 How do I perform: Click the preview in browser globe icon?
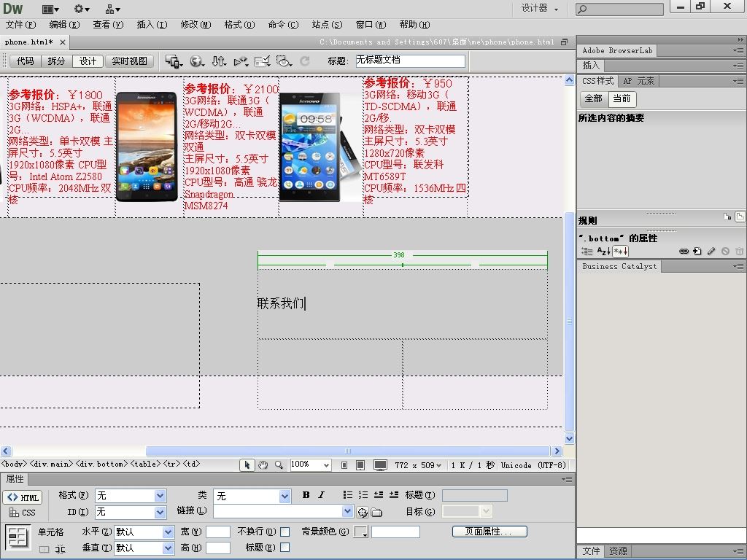tap(197, 61)
